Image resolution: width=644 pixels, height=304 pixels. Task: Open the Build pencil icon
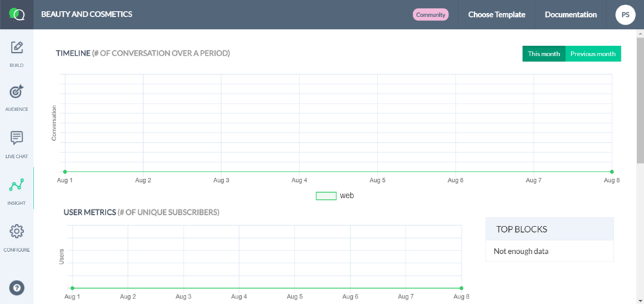[17, 48]
